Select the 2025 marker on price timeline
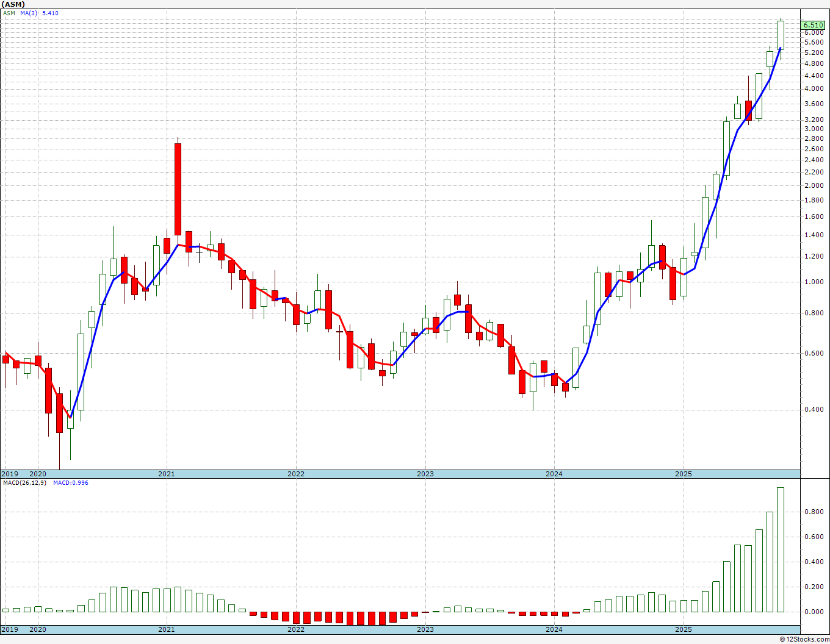Screen dimensions: 830x644 point(684,474)
